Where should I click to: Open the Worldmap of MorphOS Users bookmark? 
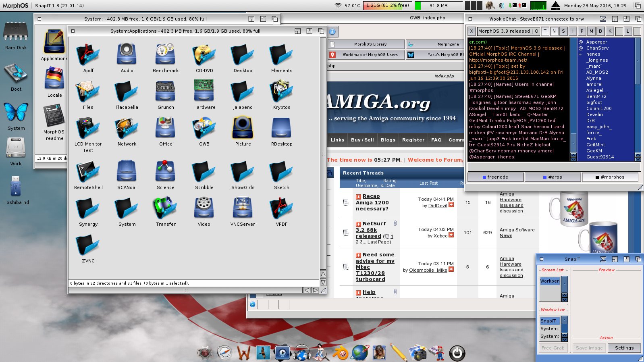pos(366,55)
